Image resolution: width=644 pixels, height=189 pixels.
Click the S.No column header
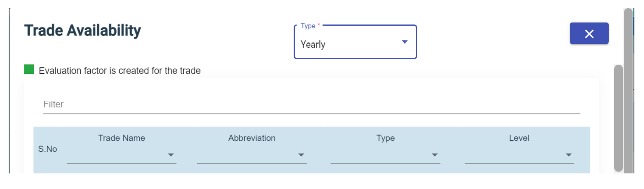pyautogui.click(x=48, y=149)
